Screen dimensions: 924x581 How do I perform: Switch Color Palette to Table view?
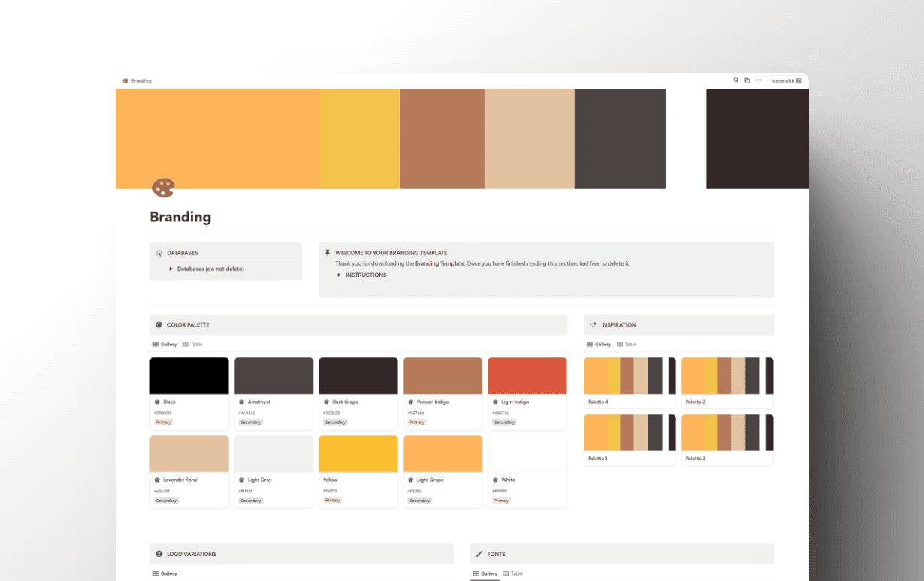click(192, 345)
